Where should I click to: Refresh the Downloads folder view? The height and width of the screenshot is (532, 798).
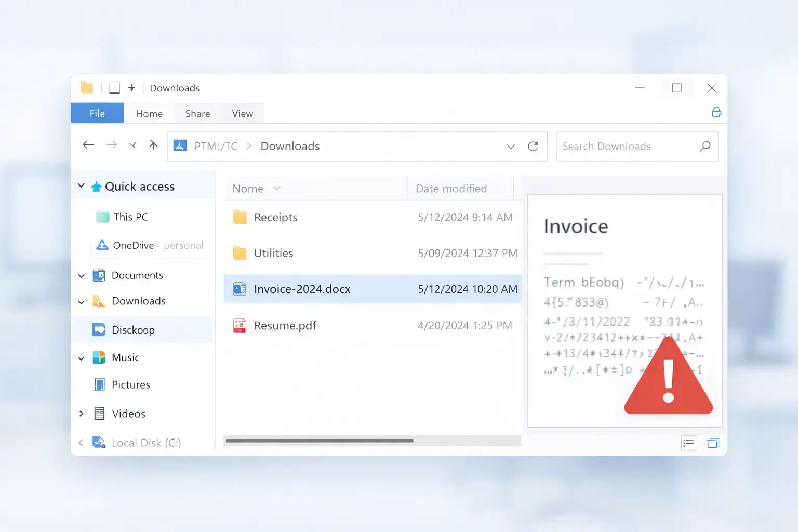534,146
